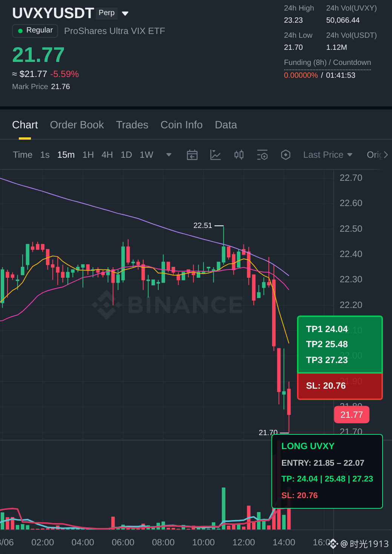Image resolution: width=392 pixels, height=554 pixels.
Task: Select the 1W interval
Action: tap(146, 155)
